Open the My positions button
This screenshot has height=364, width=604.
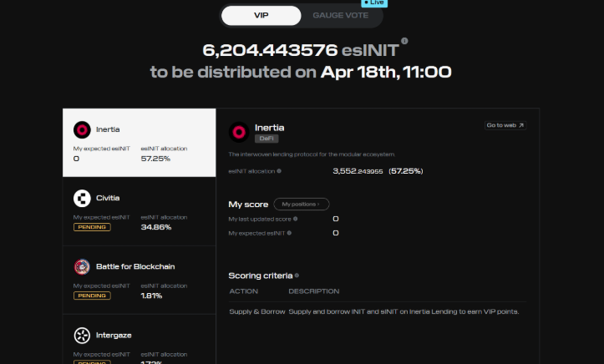coord(301,204)
